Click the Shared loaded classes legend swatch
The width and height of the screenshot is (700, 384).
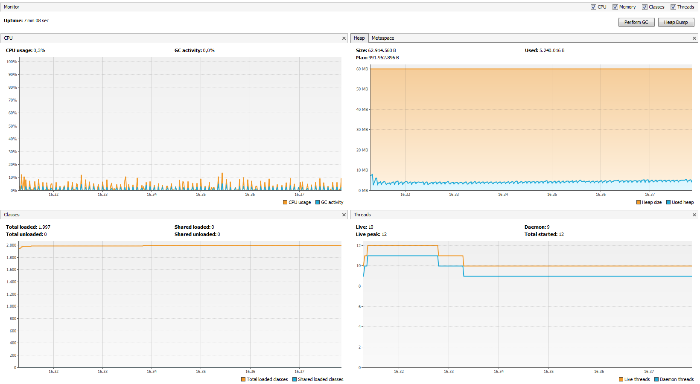[x=295, y=379]
